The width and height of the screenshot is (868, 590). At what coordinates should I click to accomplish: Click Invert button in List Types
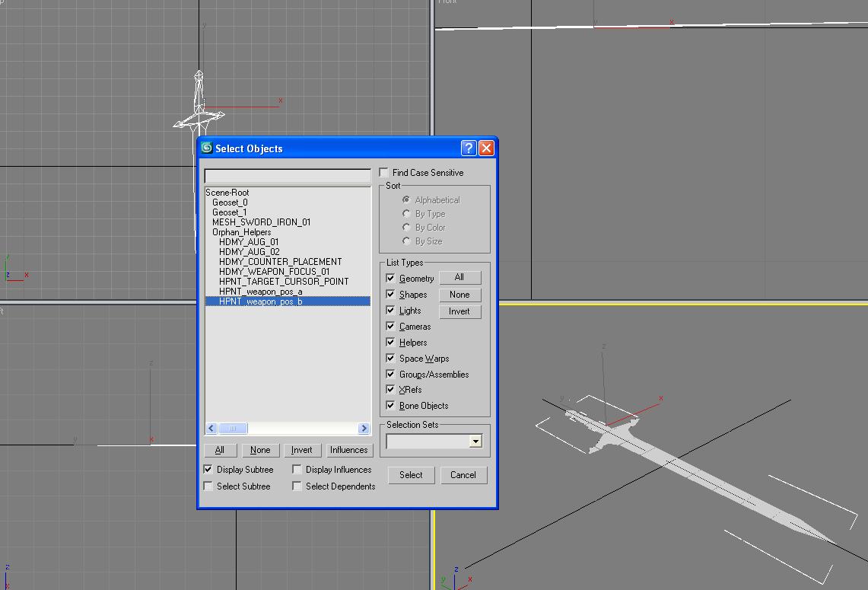point(459,311)
